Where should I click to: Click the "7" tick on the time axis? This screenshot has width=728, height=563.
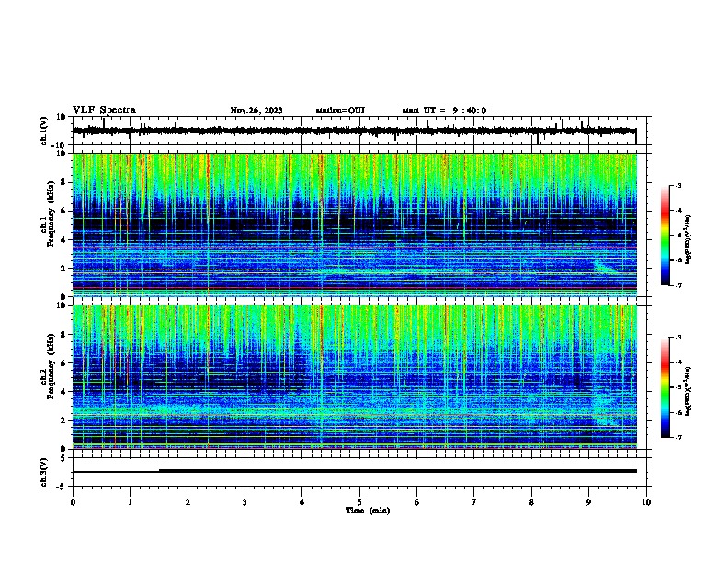click(474, 502)
